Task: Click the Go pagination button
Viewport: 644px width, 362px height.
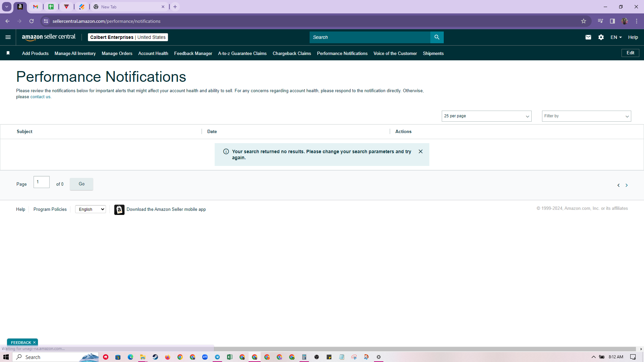Action: [x=82, y=184]
